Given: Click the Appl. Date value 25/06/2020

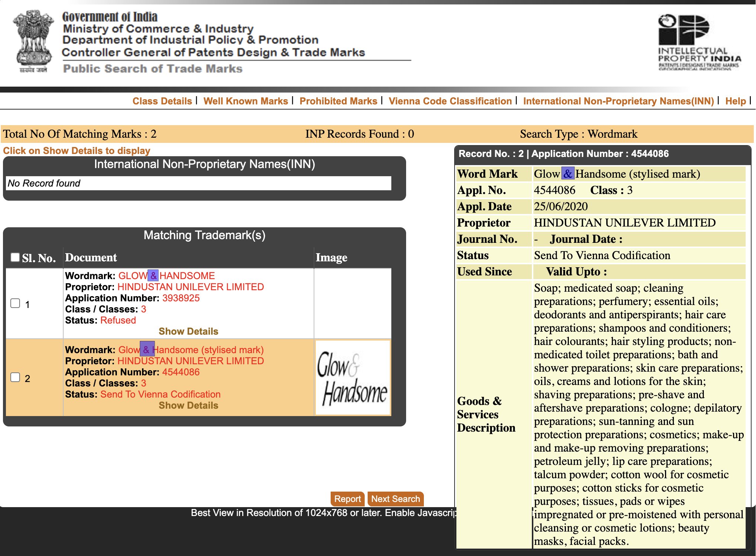Looking at the screenshot, I should pyautogui.click(x=561, y=207).
